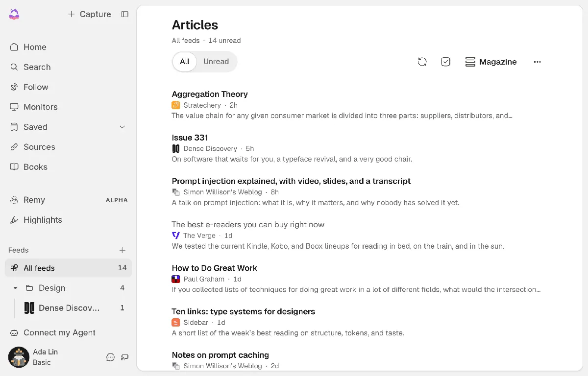Click the Dense Discovery feed icon in sidebar
Viewport: 588px width, 376px height.
pos(29,308)
